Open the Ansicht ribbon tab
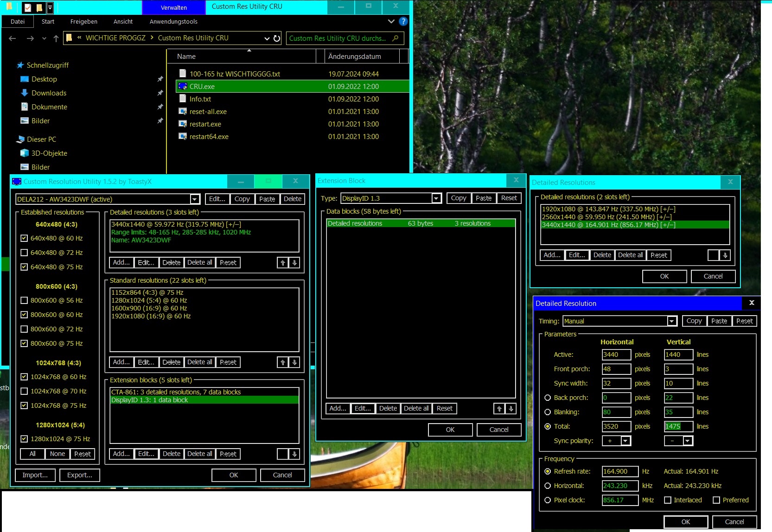Image resolution: width=772 pixels, height=532 pixels. point(123,22)
